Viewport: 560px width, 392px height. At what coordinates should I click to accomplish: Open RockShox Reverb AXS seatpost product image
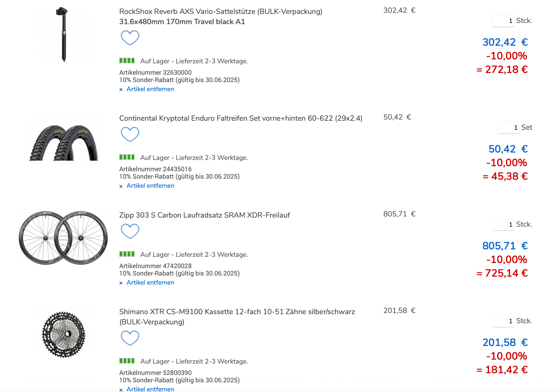tap(64, 35)
